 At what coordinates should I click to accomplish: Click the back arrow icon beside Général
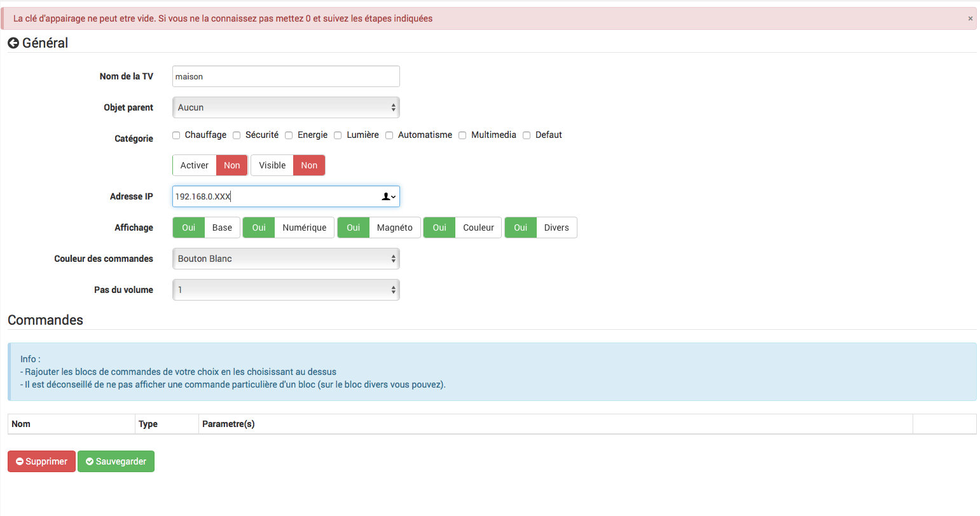click(13, 43)
